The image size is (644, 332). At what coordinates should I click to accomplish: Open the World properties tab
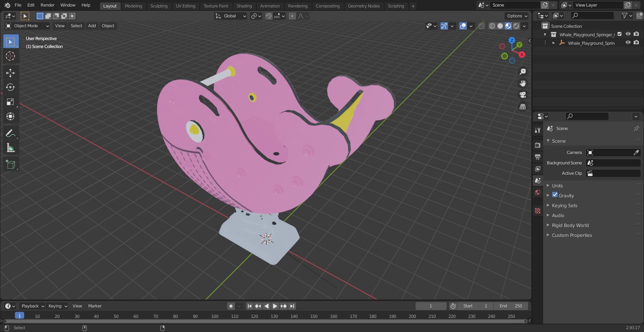coord(537,192)
